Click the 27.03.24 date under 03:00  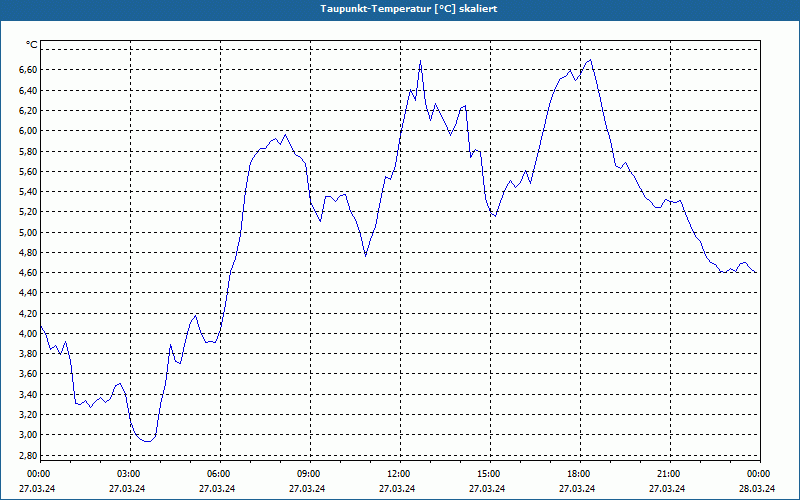click(127, 488)
